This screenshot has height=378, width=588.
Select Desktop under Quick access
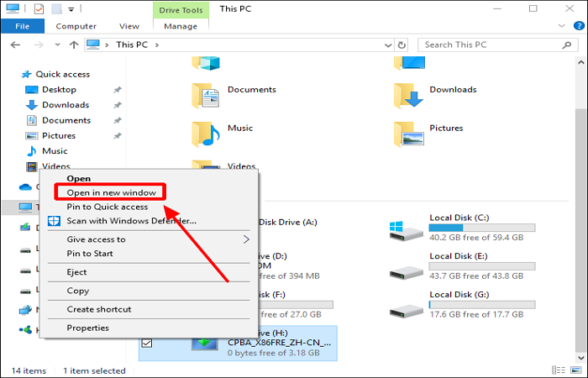[x=60, y=90]
